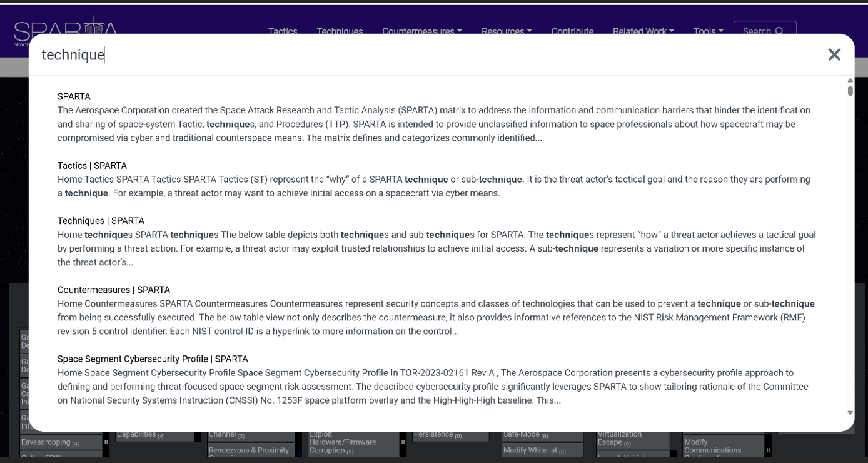Select the Rendezvous & Proximity matrix cell
Image resolution: width=868 pixels, height=463 pixels.
[250, 452]
